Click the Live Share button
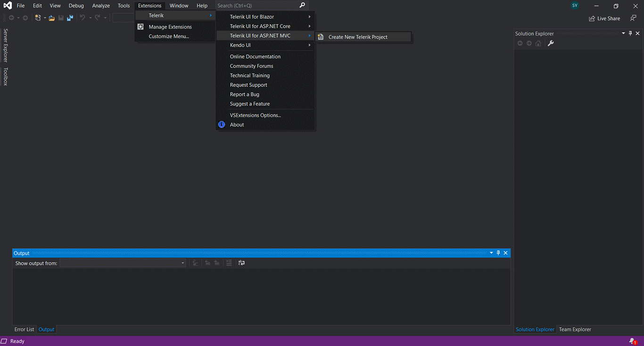644x346 pixels. click(x=604, y=18)
